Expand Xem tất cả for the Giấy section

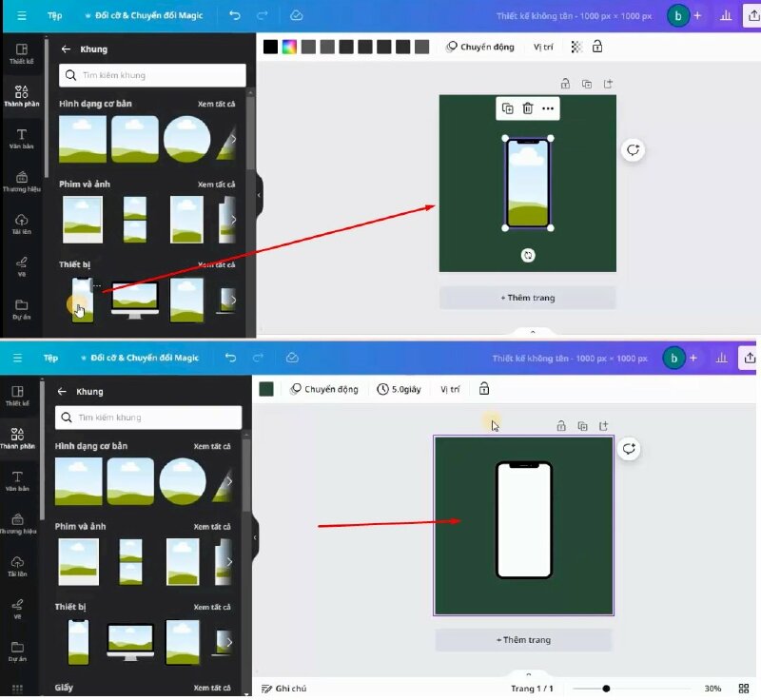pyautogui.click(x=213, y=687)
